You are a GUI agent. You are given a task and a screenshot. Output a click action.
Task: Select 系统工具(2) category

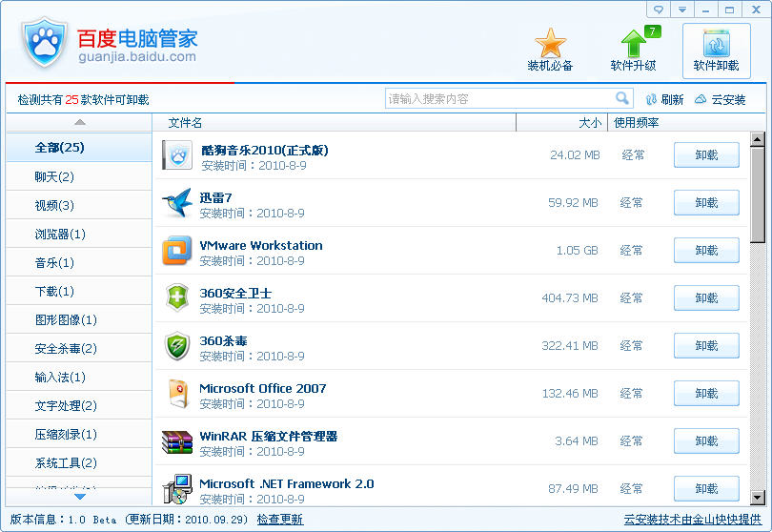(x=79, y=462)
